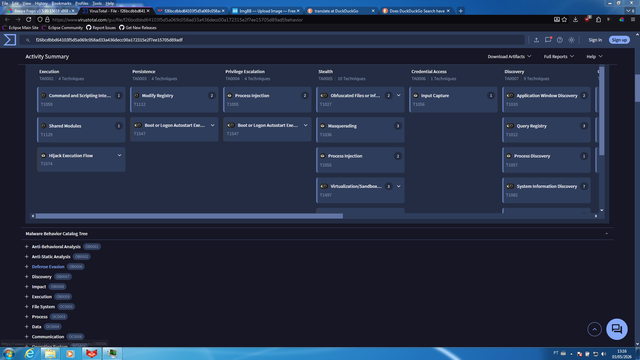This screenshot has width=640, height=360.
Task: Open a new browser tab with plus button
Action: pos(460,11)
